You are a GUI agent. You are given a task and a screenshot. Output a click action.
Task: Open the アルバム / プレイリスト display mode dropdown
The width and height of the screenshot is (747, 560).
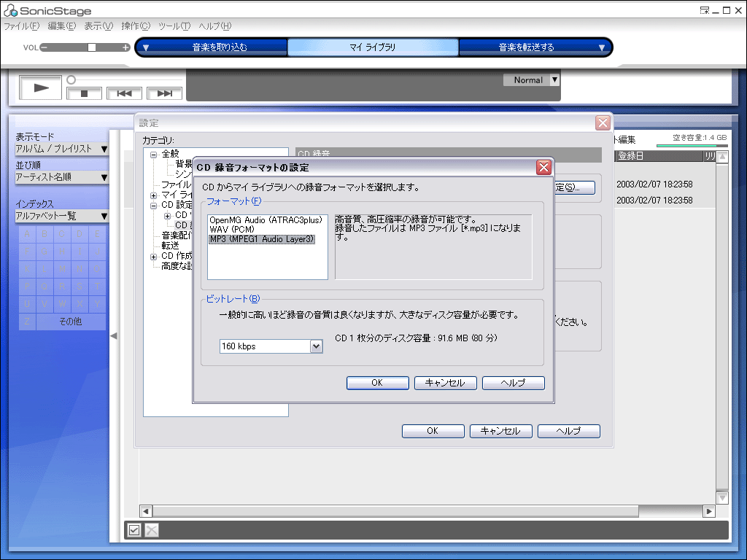(62, 149)
